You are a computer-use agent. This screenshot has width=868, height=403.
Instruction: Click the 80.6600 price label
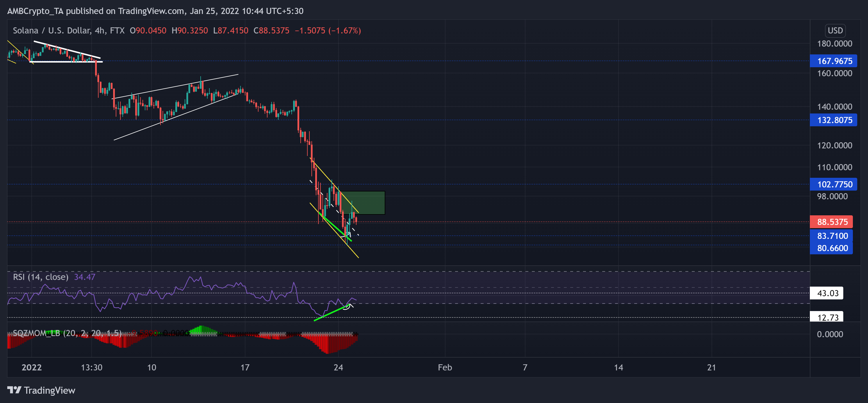[831, 248]
